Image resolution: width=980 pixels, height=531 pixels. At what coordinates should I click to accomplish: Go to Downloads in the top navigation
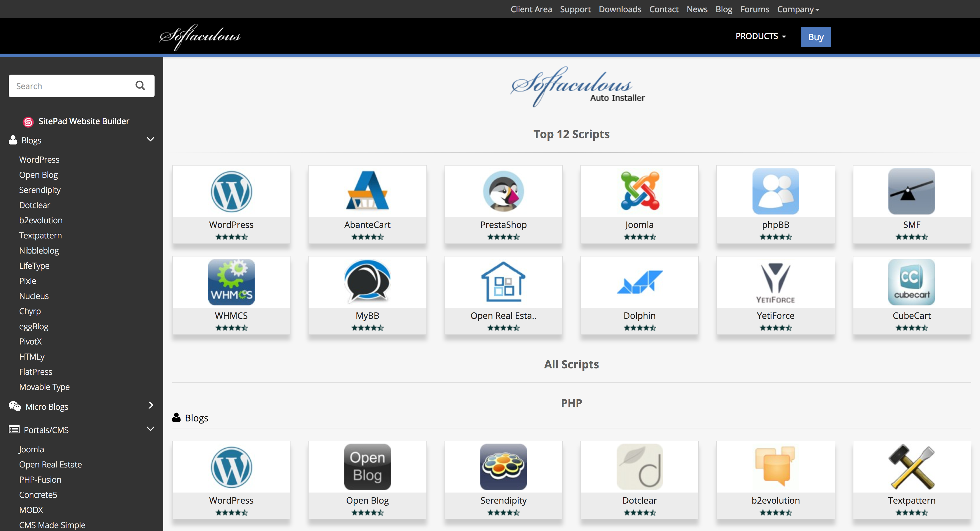click(x=620, y=9)
